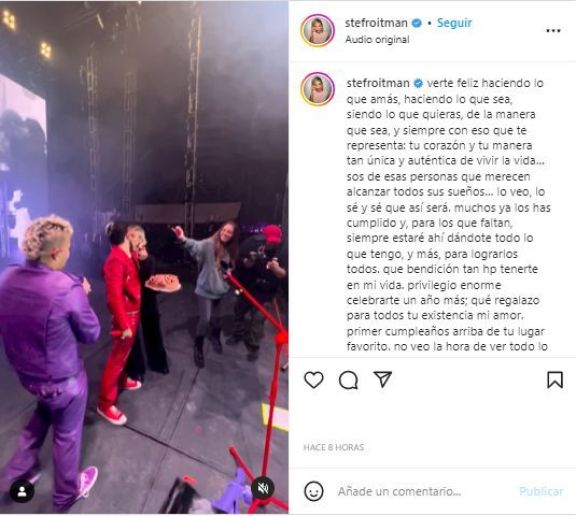Open the stefroitman username in the caption
Viewport: 576px width, 516px height.
(378, 83)
